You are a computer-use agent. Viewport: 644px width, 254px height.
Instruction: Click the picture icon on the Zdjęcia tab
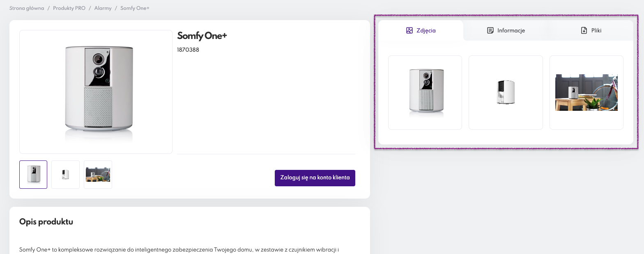click(409, 30)
